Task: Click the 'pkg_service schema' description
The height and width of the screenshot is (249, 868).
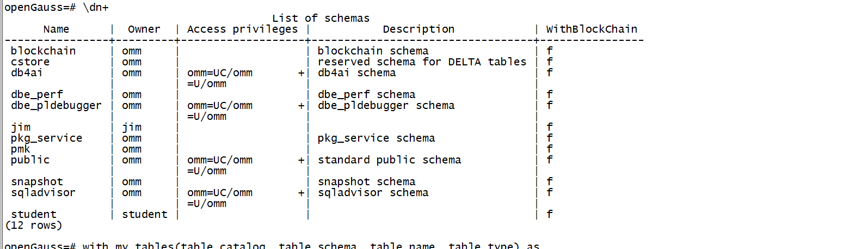Action: click(x=376, y=138)
